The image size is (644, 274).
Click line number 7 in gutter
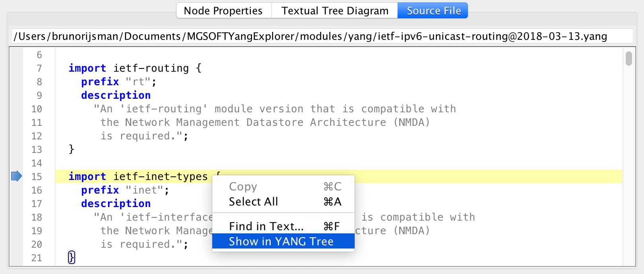pos(39,68)
